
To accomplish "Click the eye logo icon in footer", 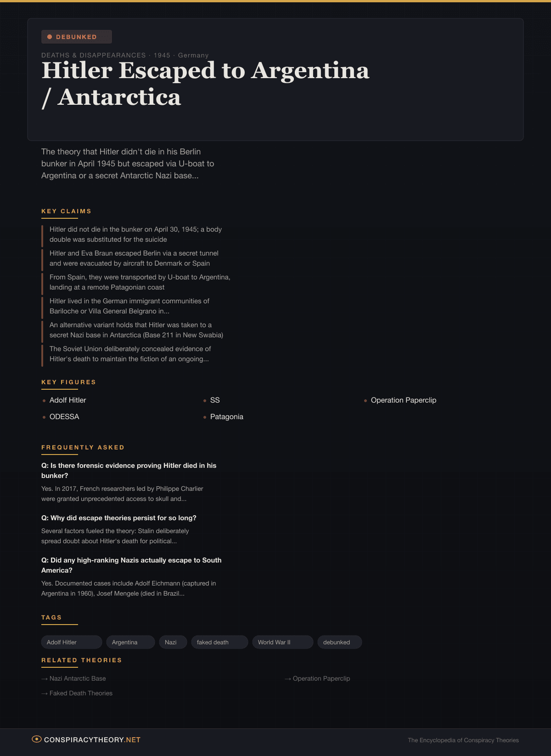I will 36,739.
